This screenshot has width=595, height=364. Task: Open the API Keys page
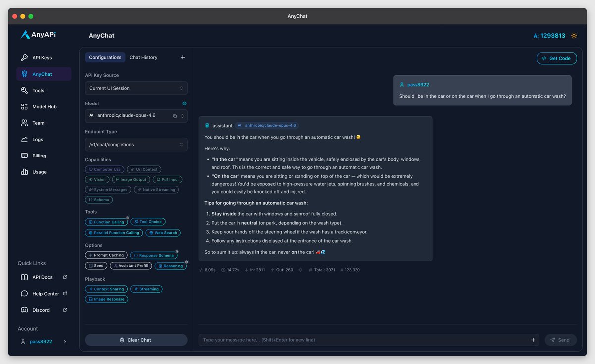(x=44, y=58)
